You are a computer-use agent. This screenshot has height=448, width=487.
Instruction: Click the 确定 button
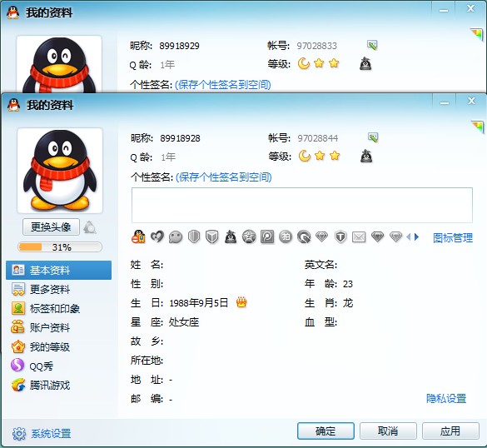pos(325,431)
